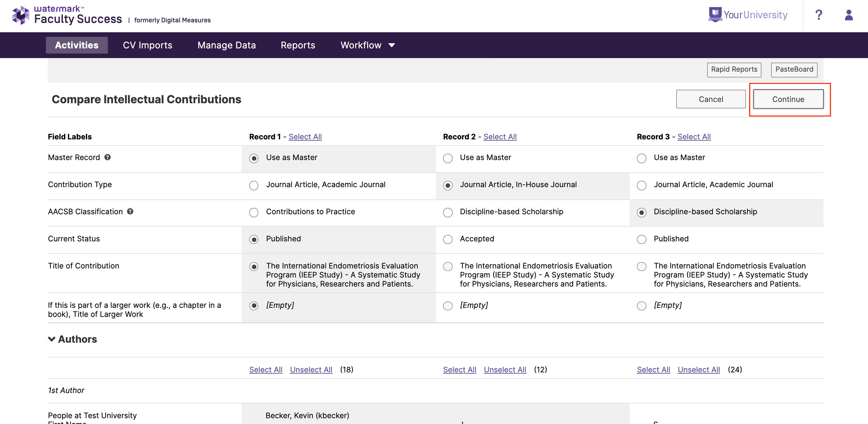Open the help question mark icon

click(819, 15)
